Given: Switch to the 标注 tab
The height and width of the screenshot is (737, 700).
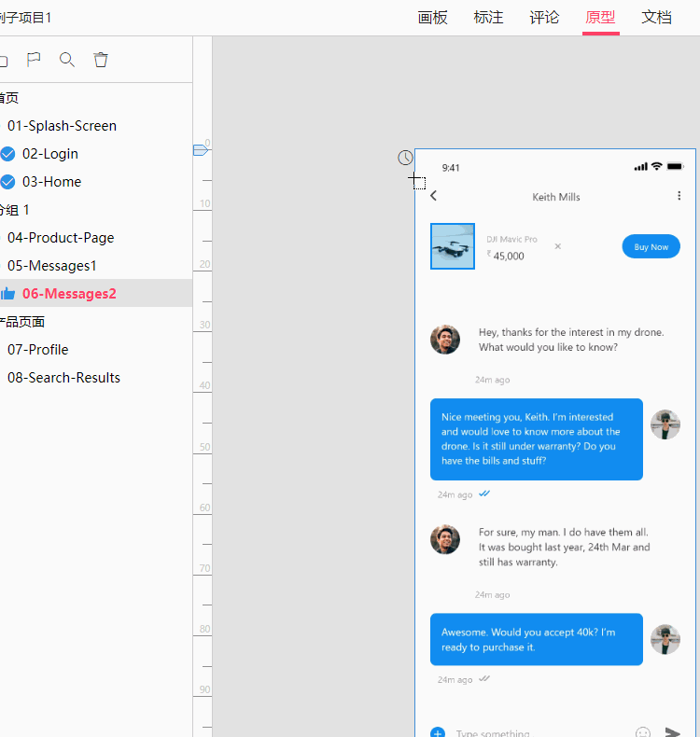Looking at the screenshot, I should pos(488,17).
